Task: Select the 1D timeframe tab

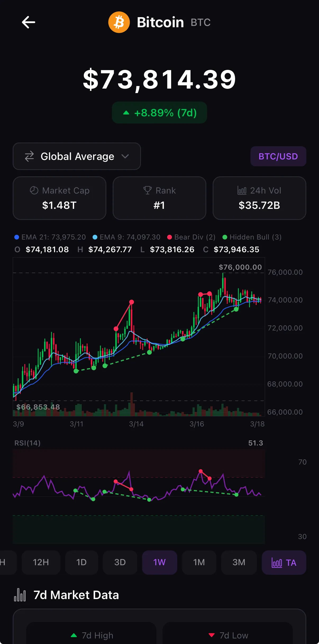Action: tap(81, 562)
